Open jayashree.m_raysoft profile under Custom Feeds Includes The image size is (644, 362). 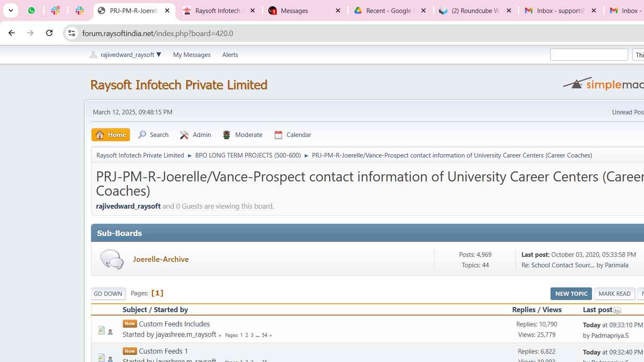[x=186, y=334]
